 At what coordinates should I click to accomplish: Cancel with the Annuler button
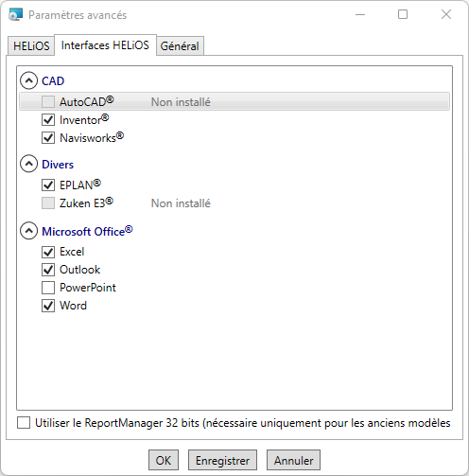click(x=293, y=460)
